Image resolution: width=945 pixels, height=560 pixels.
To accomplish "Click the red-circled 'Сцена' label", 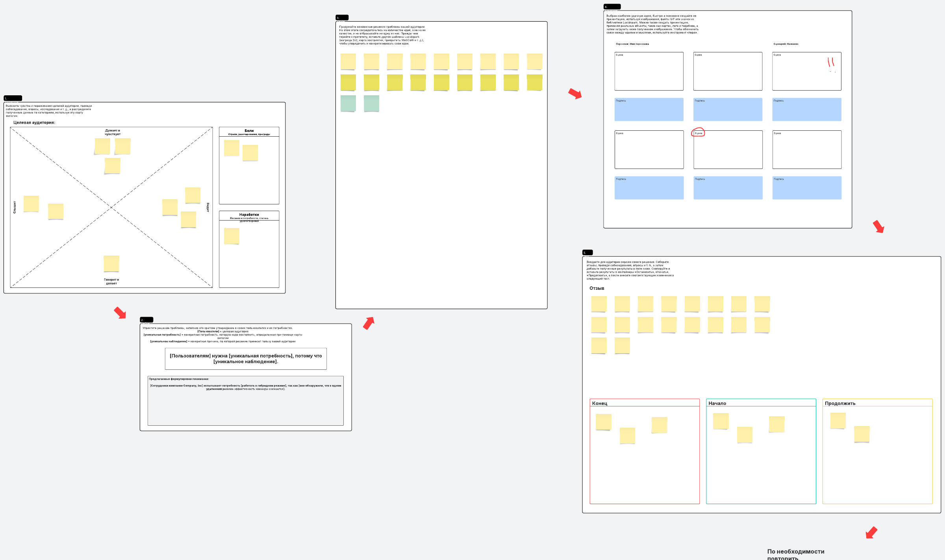I will [x=698, y=133].
